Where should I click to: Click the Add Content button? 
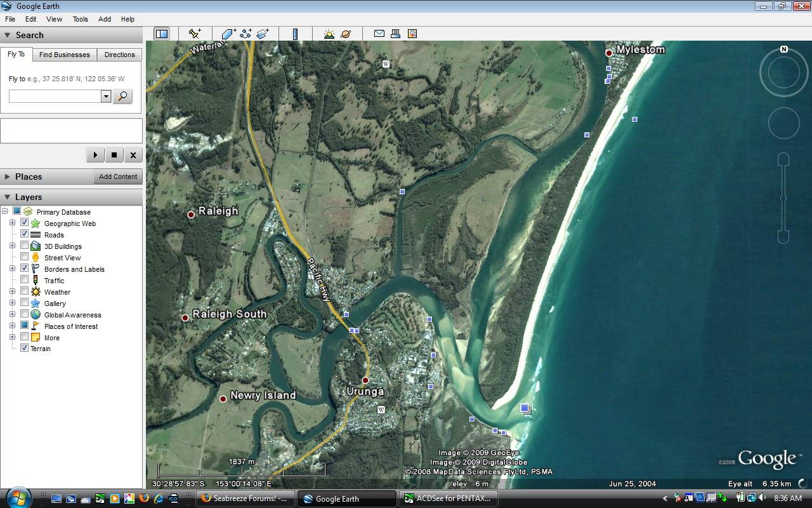pyautogui.click(x=118, y=177)
